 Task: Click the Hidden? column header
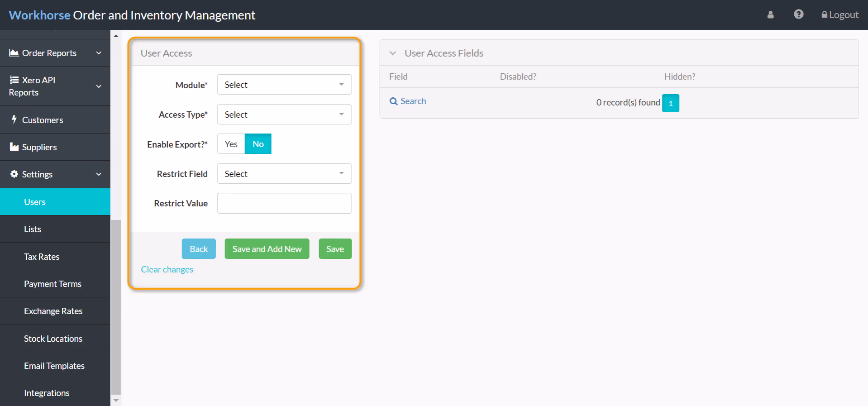[680, 76]
